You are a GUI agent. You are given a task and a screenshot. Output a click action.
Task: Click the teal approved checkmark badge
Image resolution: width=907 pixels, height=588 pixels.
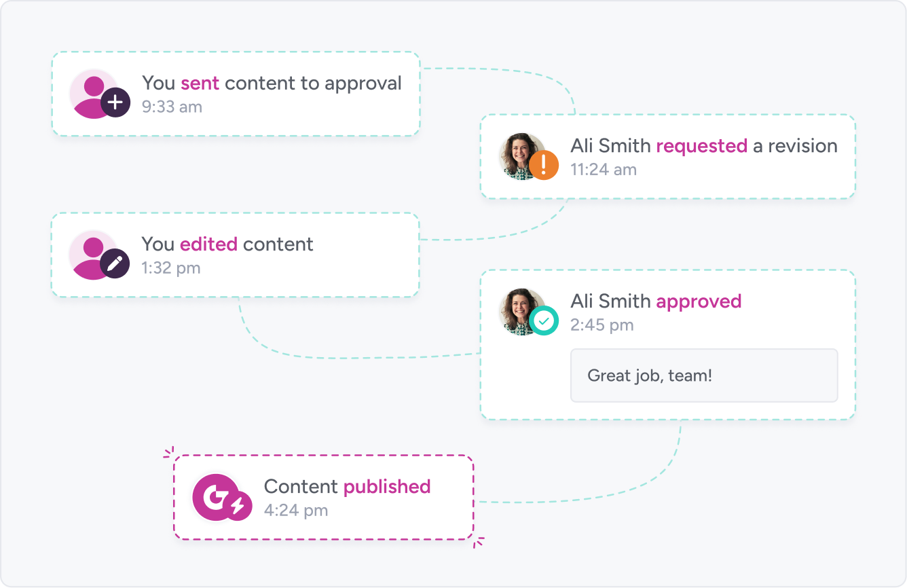(x=544, y=320)
